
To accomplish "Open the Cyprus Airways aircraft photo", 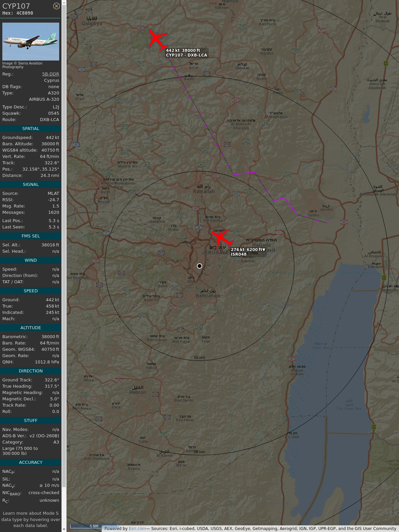I will click(x=31, y=41).
